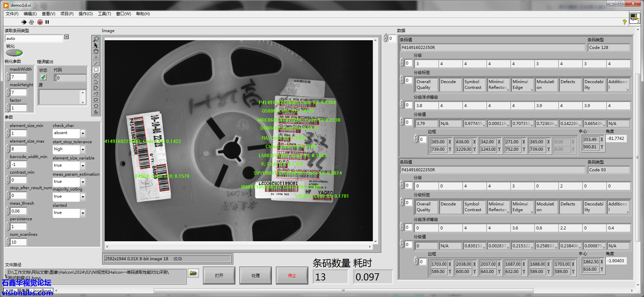
Task: Click the Run Continuously icon
Action: tap(31, 22)
